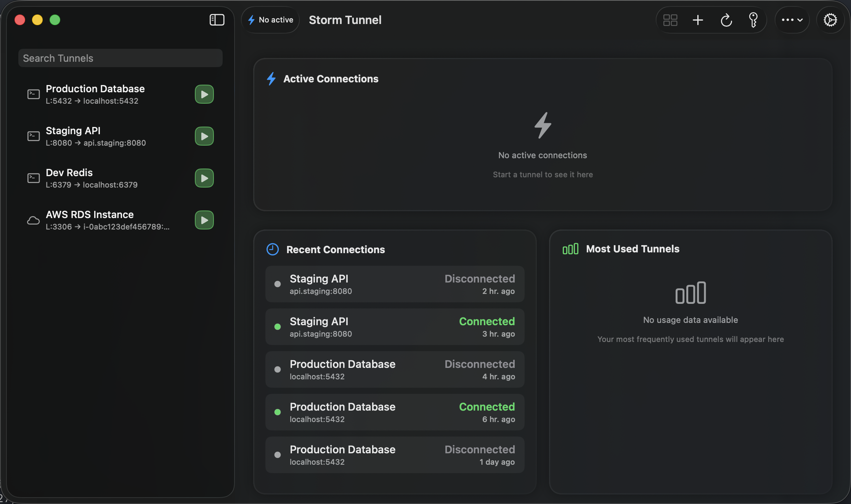Click the SSH key management icon
851x504 pixels.
[x=753, y=20]
